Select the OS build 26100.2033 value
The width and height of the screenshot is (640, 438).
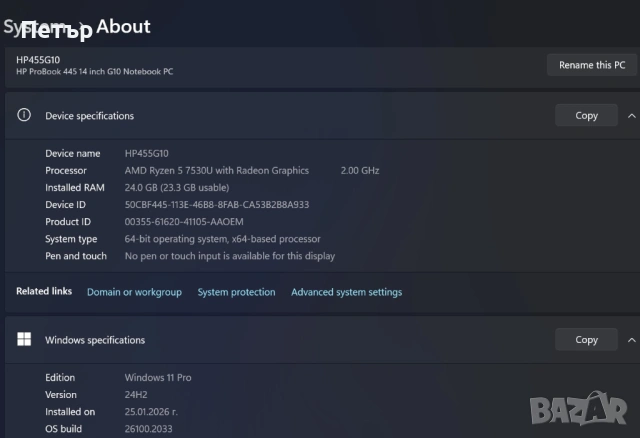click(x=149, y=429)
